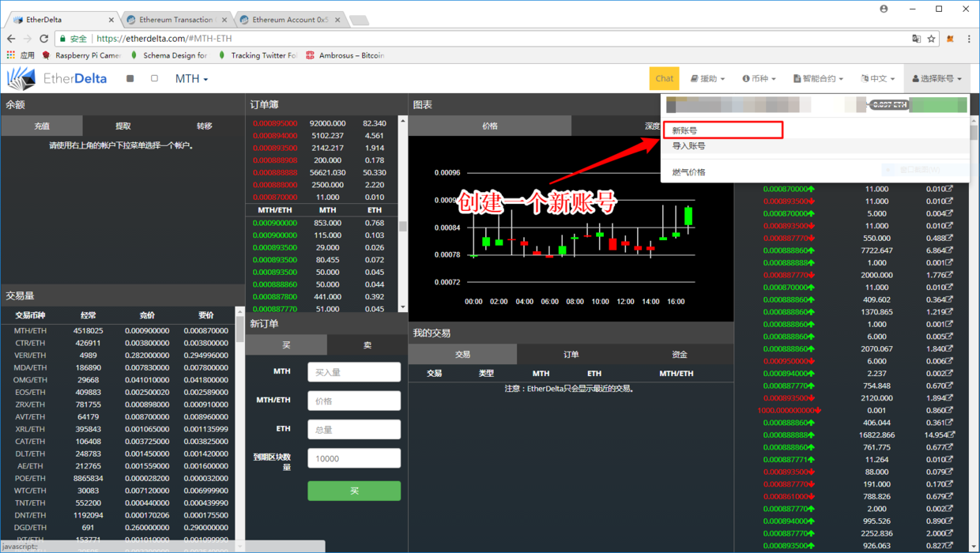This screenshot has width=980, height=553.
Task: Open transaction link for the 550.000 trade
Action: [949, 238]
